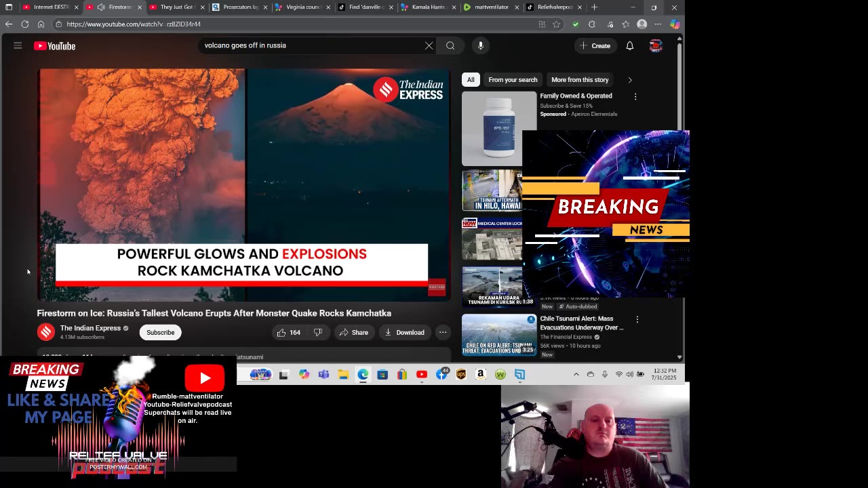Open The Indian Express channel avatar
The height and width of the screenshot is (488, 868).
tap(45, 332)
